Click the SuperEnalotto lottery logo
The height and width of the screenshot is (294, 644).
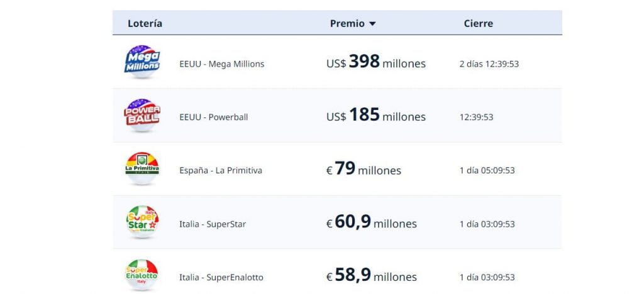[x=142, y=275]
